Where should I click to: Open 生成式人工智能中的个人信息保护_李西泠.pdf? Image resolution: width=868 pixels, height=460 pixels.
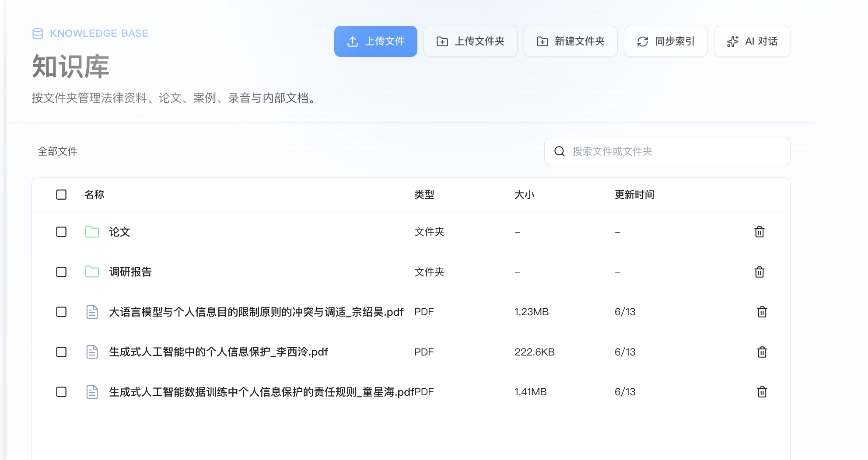218,352
